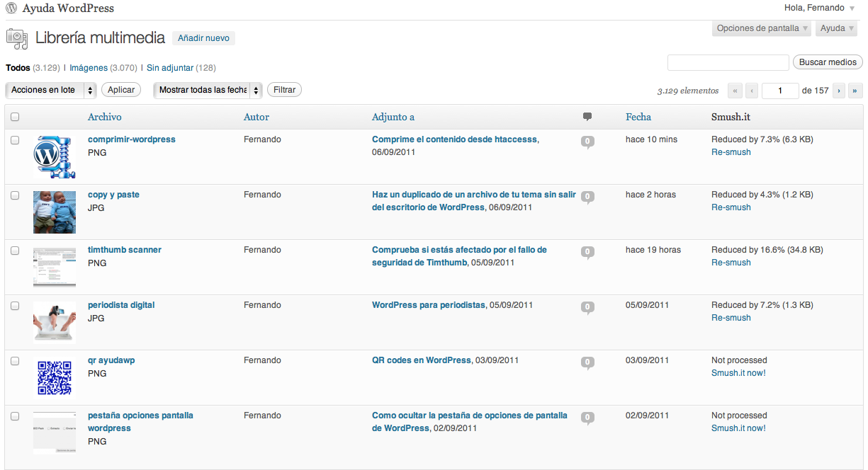This screenshot has width=868, height=470.
Task: Open comment count bubble for periodista digital
Action: 587,307
